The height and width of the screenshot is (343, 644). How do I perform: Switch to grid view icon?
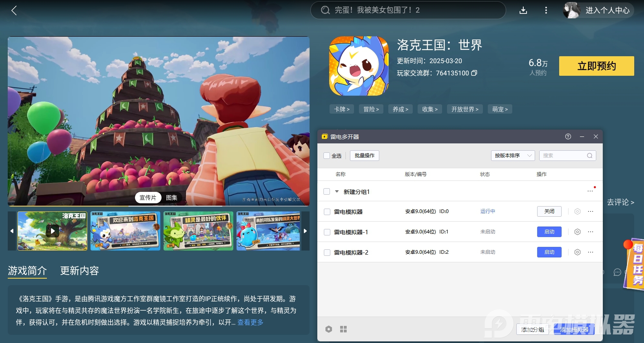[x=343, y=329]
